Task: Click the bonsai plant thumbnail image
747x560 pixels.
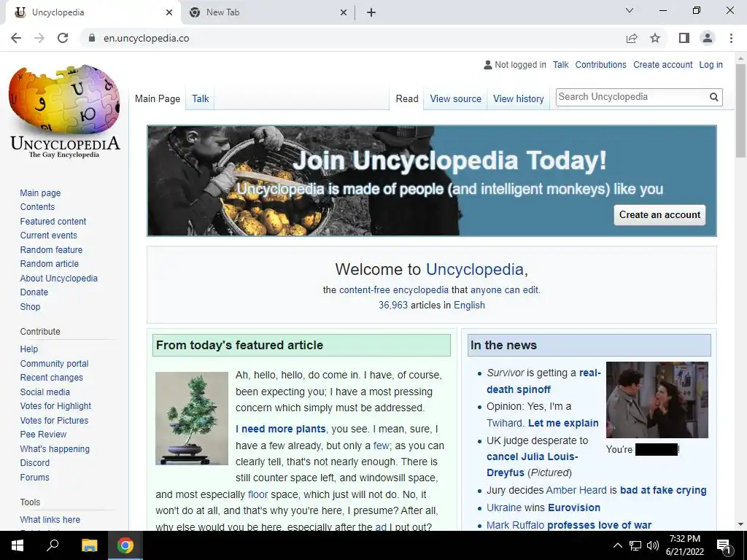Action: 192,418
